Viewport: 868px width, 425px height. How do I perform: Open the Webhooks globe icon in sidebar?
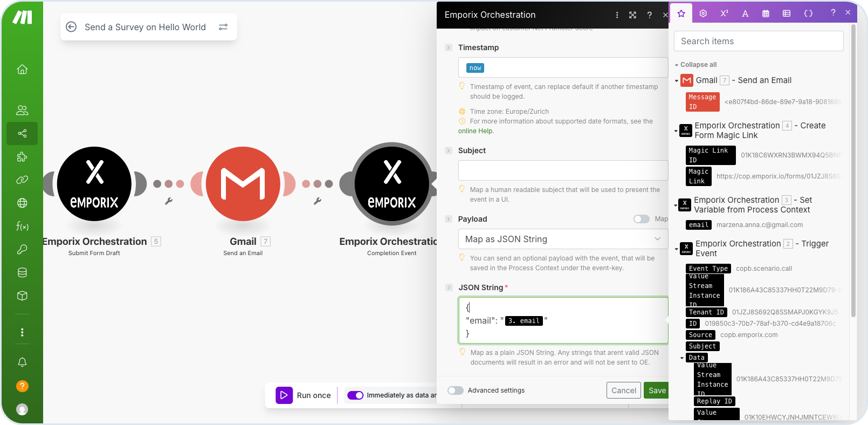click(22, 203)
